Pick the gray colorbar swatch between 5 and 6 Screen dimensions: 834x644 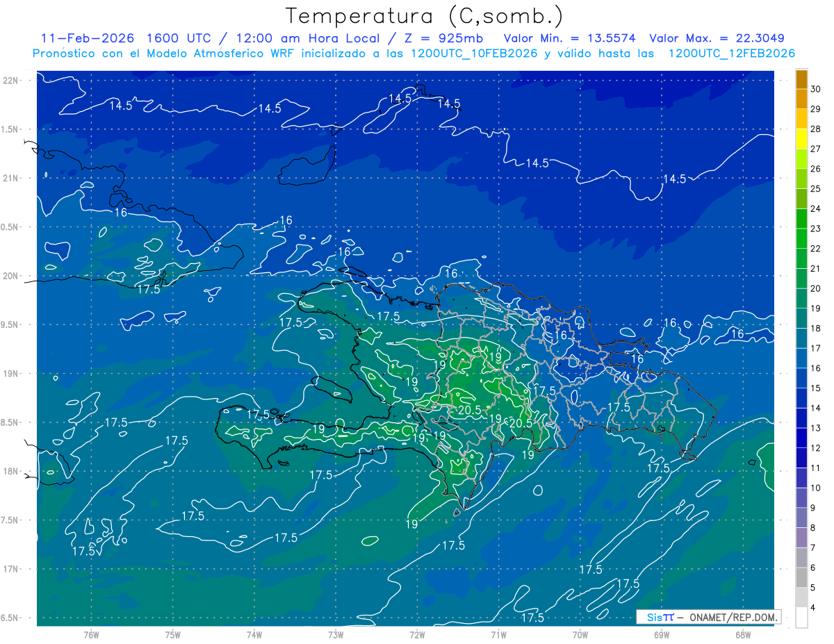801,577
